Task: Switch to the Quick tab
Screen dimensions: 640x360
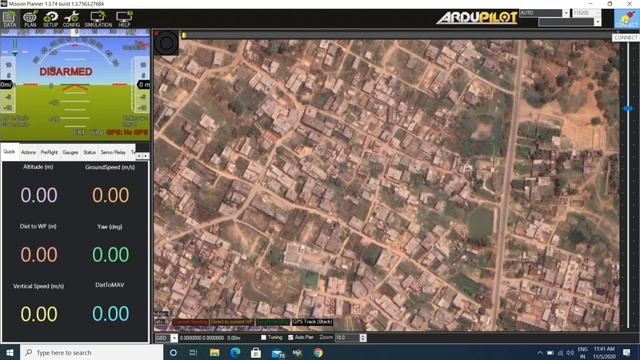Action: coord(9,152)
